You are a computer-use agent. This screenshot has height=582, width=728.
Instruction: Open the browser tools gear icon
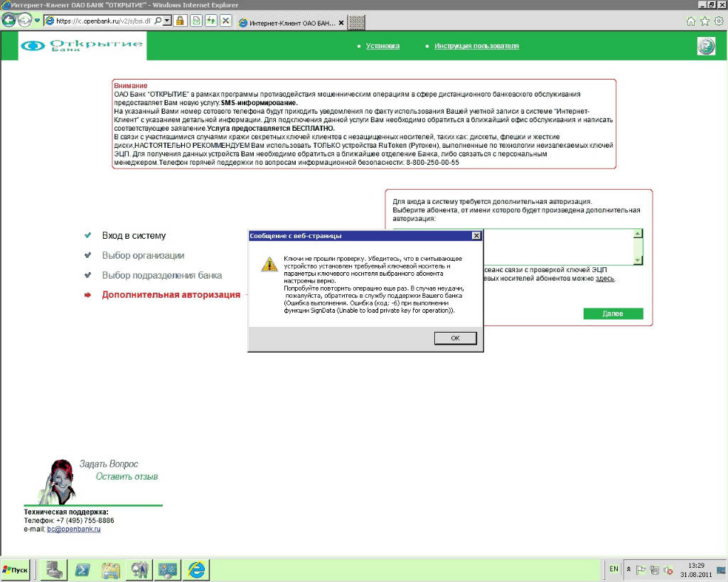[718, 21]
